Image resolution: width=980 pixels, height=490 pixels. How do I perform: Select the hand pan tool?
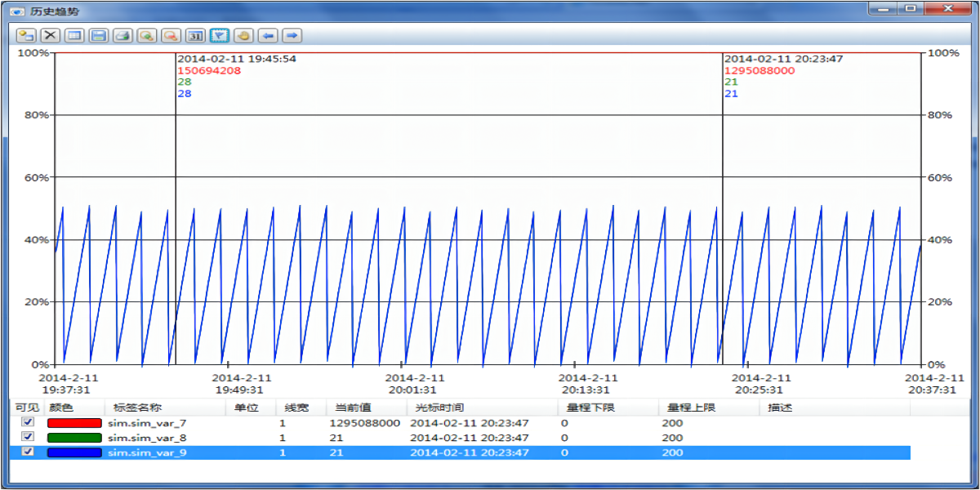[x=243, y=35]
